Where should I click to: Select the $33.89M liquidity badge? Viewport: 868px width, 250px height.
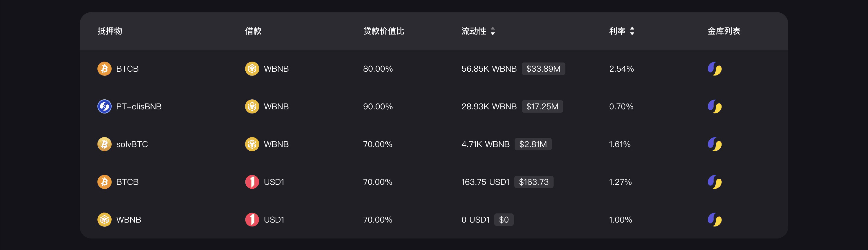(x=543, y=69)
